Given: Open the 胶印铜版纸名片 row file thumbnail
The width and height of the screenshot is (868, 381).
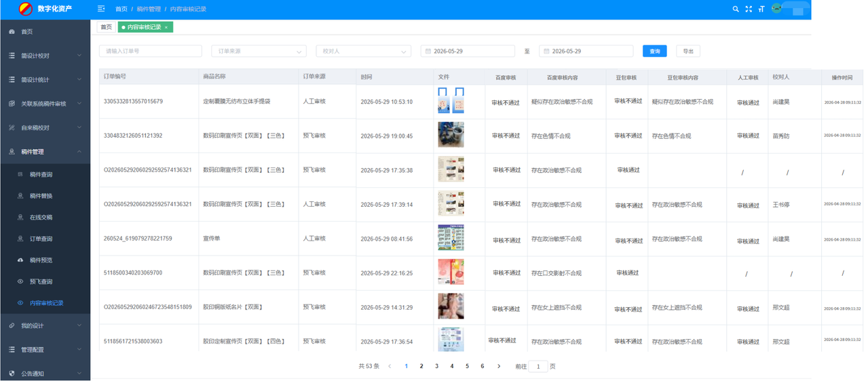Looking at the screenshot, I should coord(451,306).
